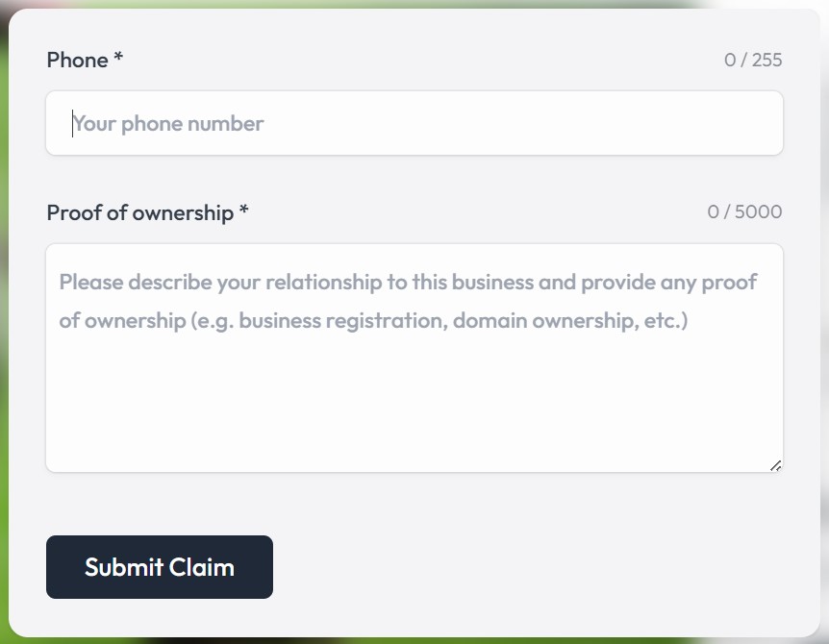Click the top edge of the phone input box
The width and height of the screenshot is (829, 644).
414,94
